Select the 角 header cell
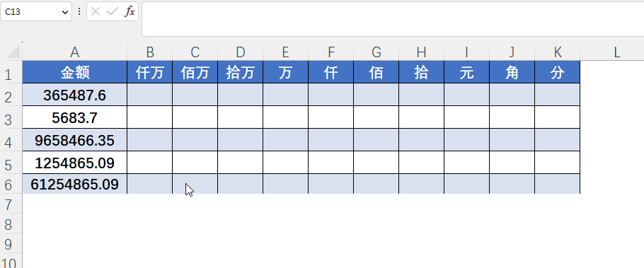This screenshot has width=644, height=268. point(512,72)
